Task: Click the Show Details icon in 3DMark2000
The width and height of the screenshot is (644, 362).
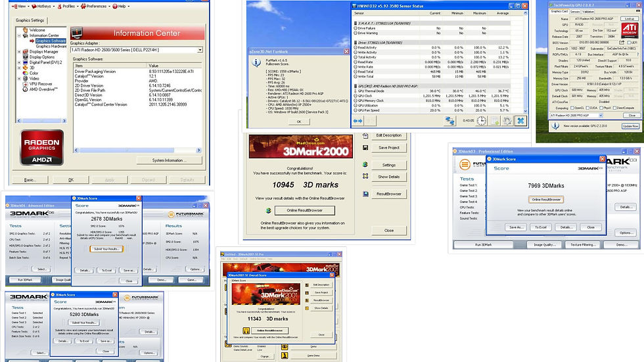Action: point(365,176)
